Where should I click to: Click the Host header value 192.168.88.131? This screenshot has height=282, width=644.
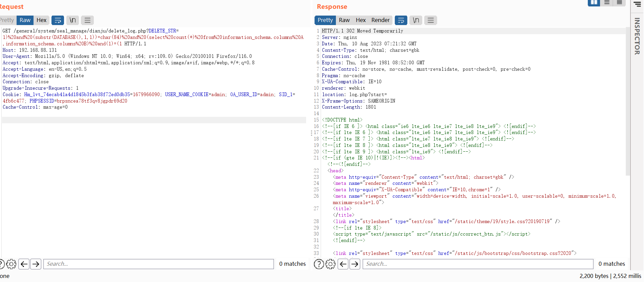(38, 50)
